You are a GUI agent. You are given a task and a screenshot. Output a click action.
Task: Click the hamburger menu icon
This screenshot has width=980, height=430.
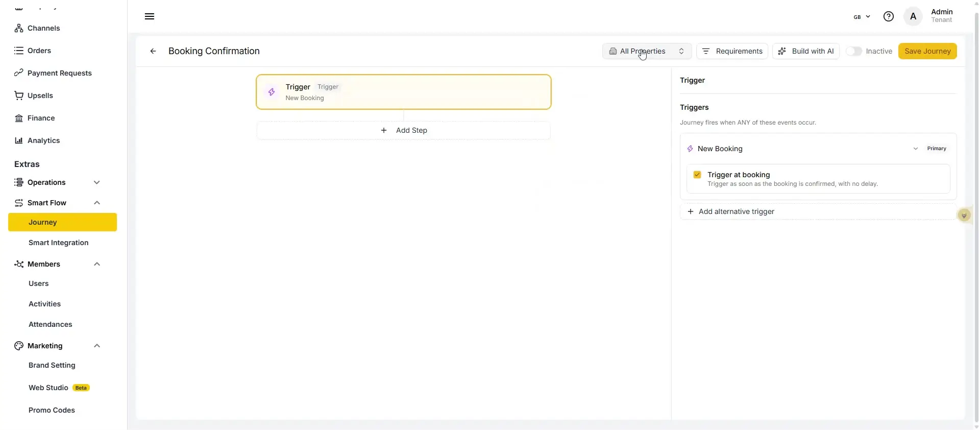(x=150, y=16)
